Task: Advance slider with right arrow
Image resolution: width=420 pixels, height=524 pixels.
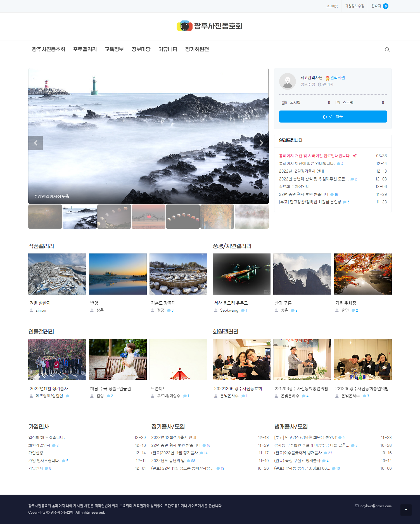Action: (261, 143)
